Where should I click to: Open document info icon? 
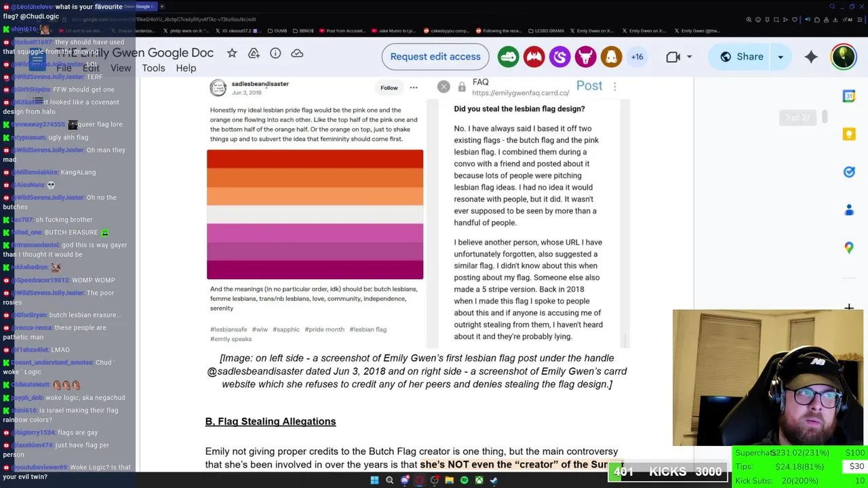[275, 53]
